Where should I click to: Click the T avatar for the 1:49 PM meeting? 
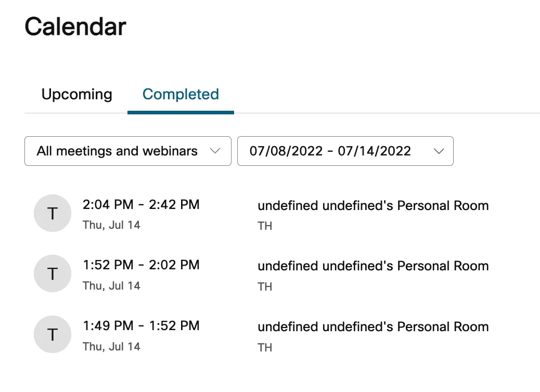[x=52, y=334]
